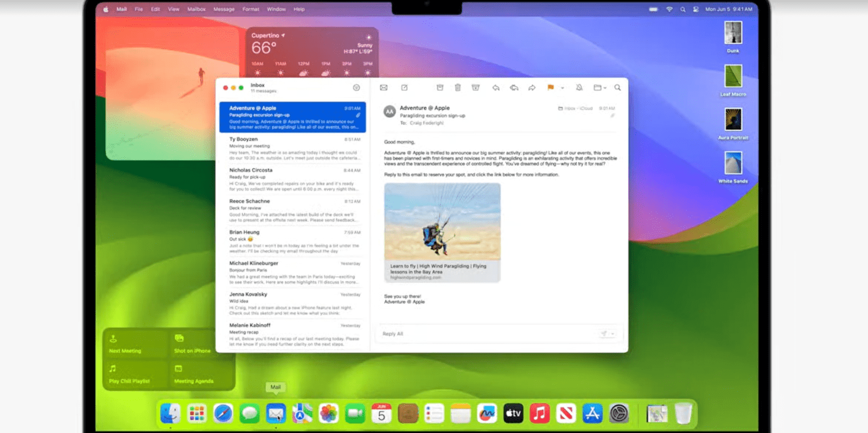Open the Apple menu
Screen dimensions: 868x433
(106, 9)
